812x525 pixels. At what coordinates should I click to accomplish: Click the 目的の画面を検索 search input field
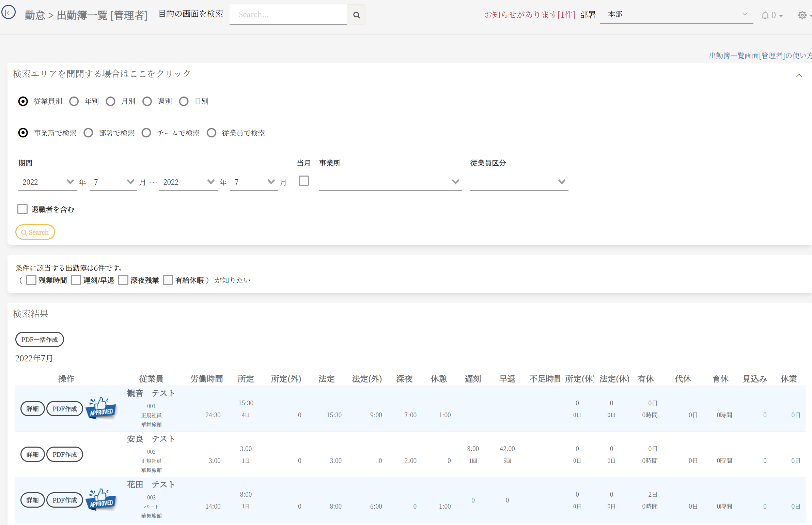point(288,15)
